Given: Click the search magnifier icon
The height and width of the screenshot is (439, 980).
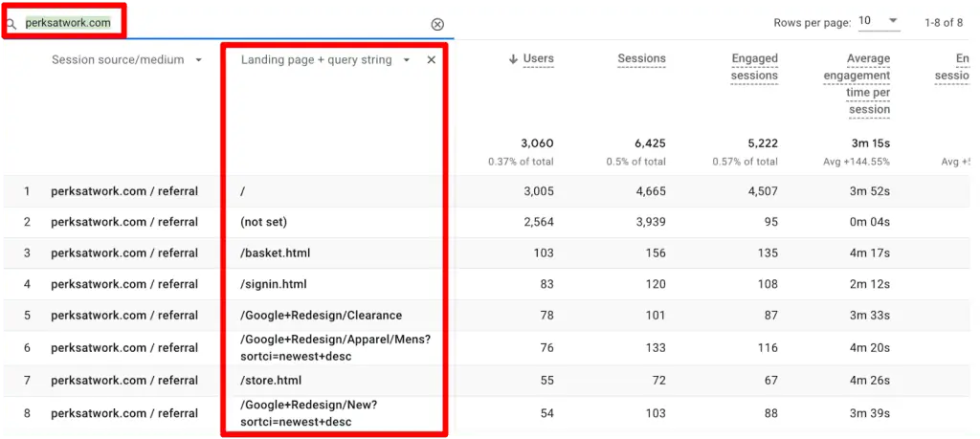Looking at the screenshot, I should [x=11, y=25].
